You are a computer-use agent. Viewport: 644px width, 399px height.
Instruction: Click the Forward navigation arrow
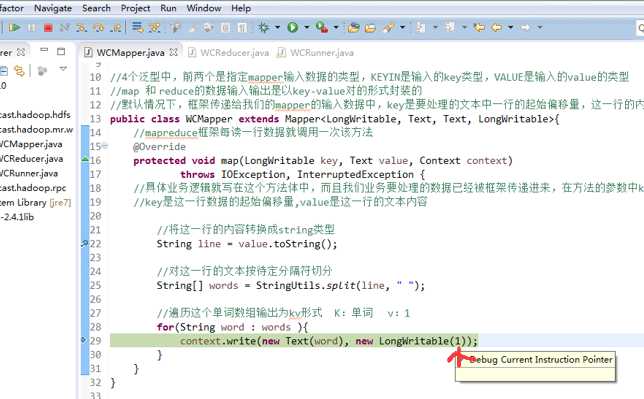525,28
